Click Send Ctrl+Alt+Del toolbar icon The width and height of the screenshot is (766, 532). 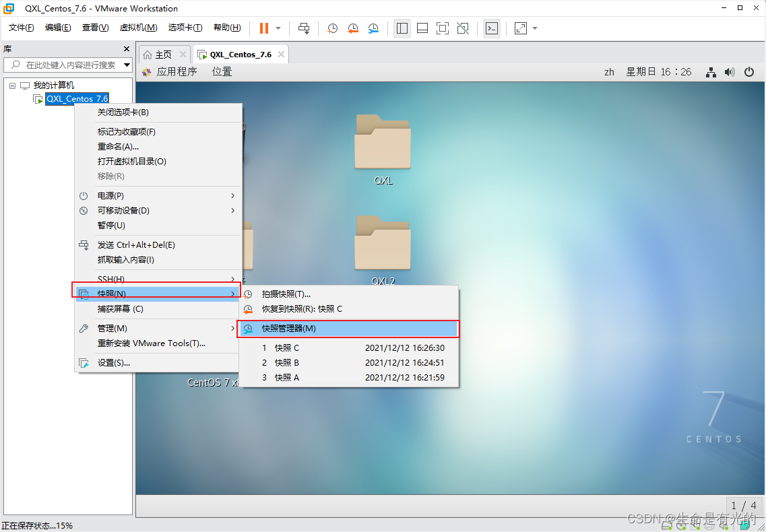click(304, 28)
